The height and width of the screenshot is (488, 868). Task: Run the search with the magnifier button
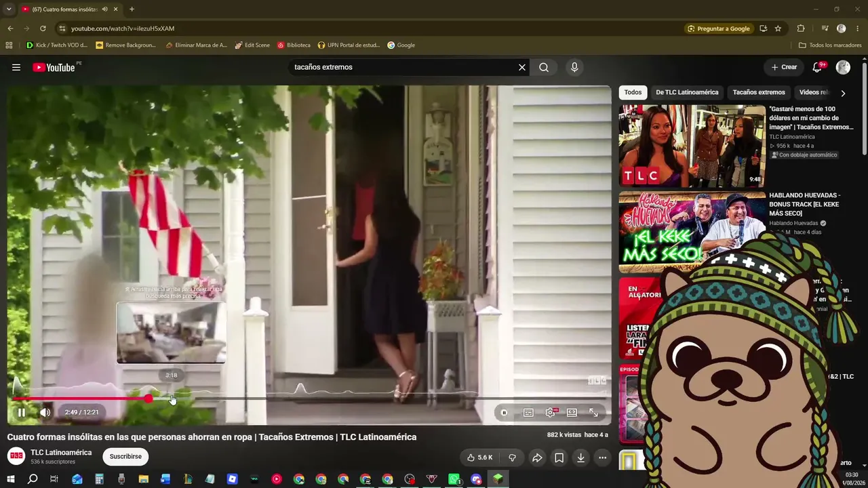click(544, 67)
